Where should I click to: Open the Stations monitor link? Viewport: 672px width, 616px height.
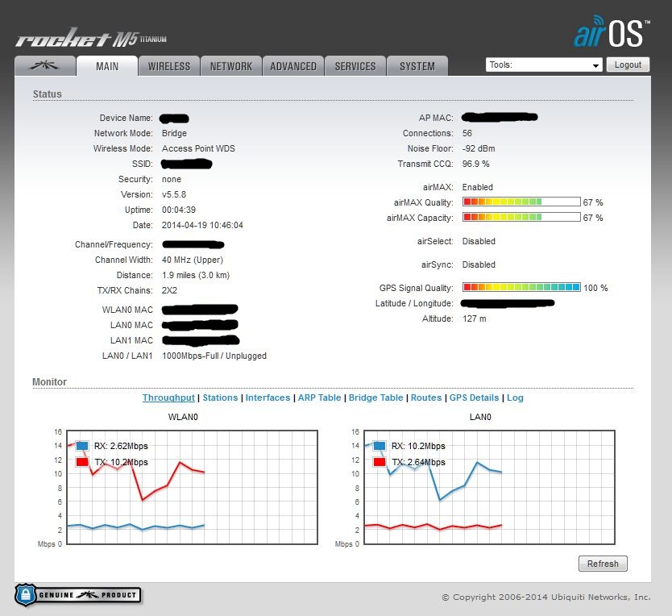(x=220, y=397)
